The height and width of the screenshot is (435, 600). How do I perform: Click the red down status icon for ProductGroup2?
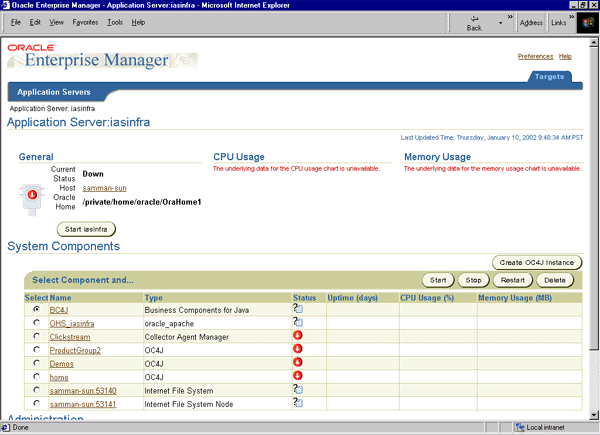coord(297,349)
